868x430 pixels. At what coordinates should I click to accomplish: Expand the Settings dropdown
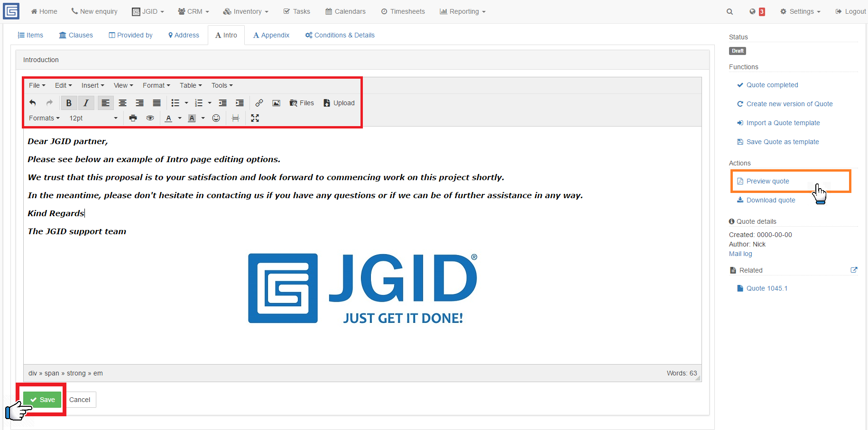pyautogui.click(x=800, y=11)
